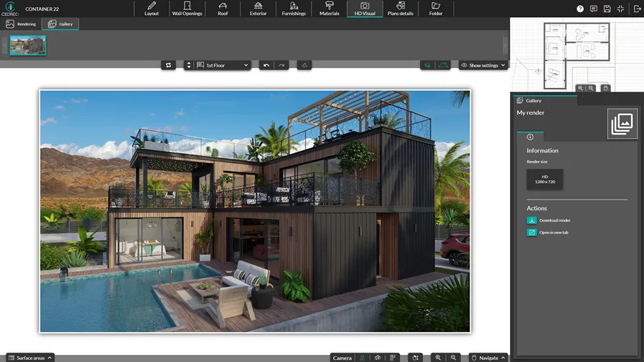Screen dimensions: 644x362
Task: Save the project with the disk icon
Action: (607, 9)
